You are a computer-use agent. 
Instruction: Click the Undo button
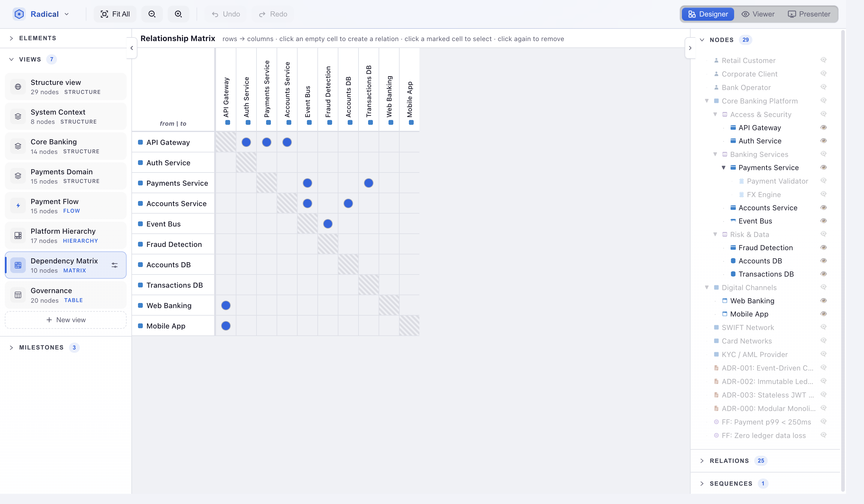[226, 14]
